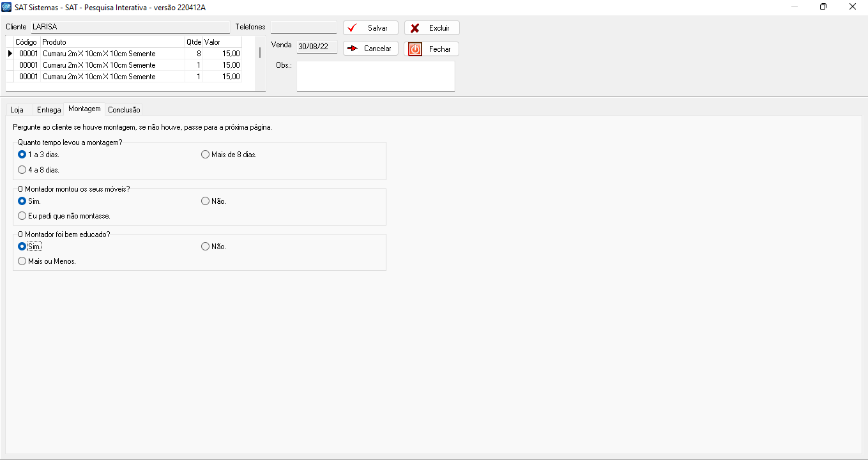Screen dimensions: 868x460
Task: Click the SAT Sistemas title bar icon
Action: pyautogui.click(x=7, y=7)
